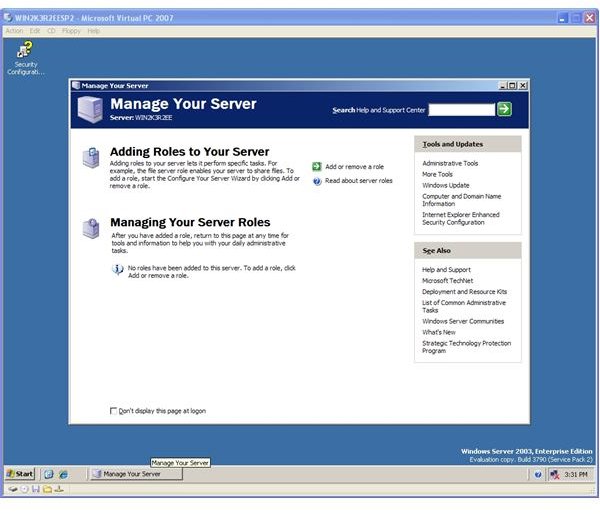
Task: Open Computer and Domain Name Information
Action: 461,200
